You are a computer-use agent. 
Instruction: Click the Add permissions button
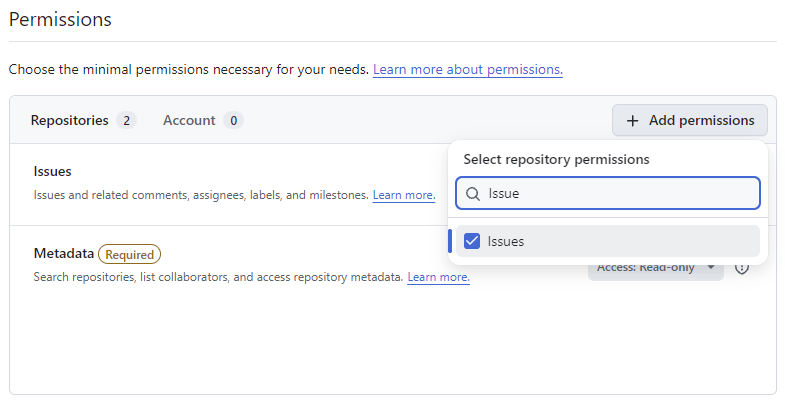click(x=689, y=120)
